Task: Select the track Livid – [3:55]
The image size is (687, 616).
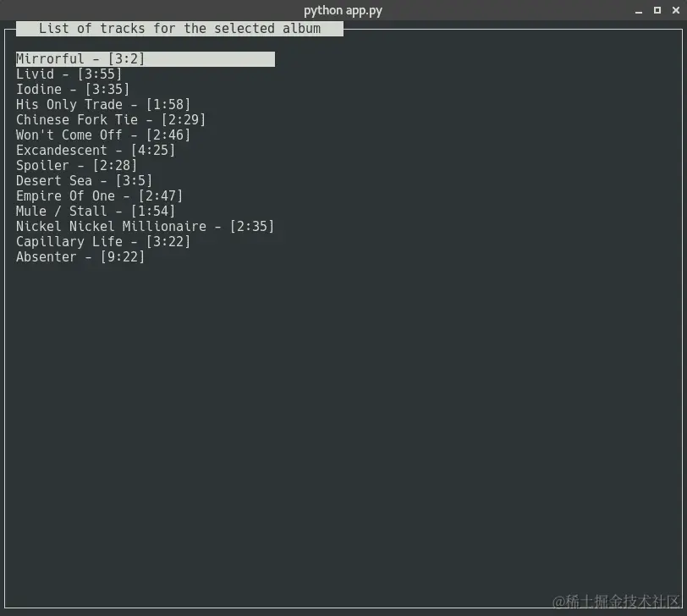Action: (x=69, y=74)
